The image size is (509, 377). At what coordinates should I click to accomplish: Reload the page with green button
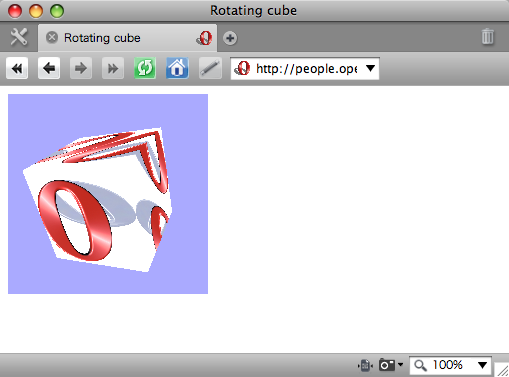[145, 68]
